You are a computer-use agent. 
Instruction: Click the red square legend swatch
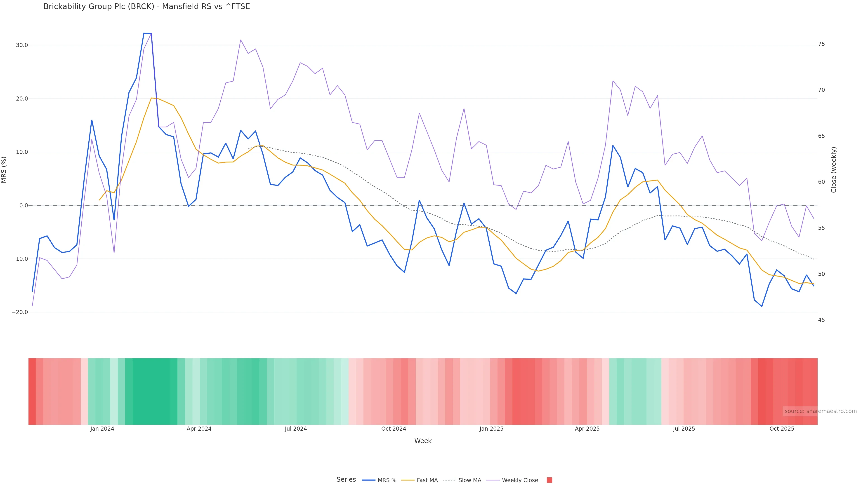tap(549, 480)
